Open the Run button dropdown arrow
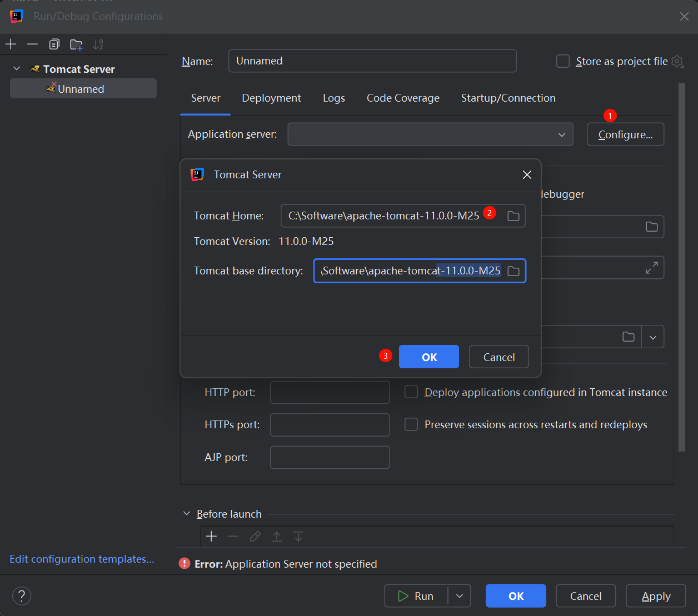Image resolution: width=698 pixels, height=616 pixels. click(x=460, y=596)
